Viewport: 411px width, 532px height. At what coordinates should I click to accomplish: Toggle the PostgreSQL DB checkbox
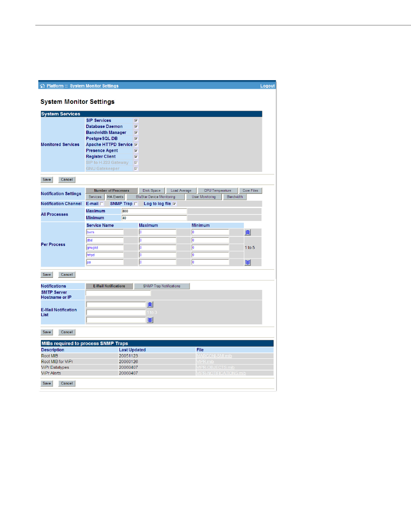tap(136, 139)
